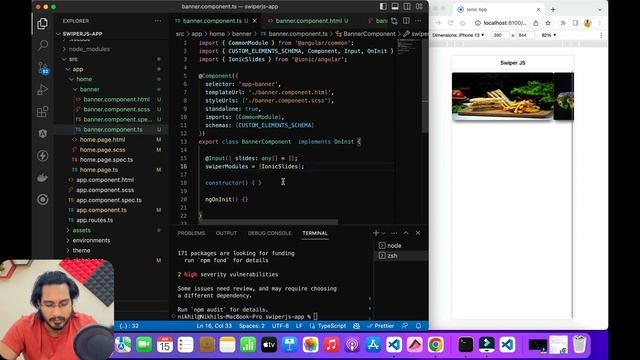The width and height of the screenshot is (640, 360).
Task: Open the Extensions view
Action: [42, 111]
